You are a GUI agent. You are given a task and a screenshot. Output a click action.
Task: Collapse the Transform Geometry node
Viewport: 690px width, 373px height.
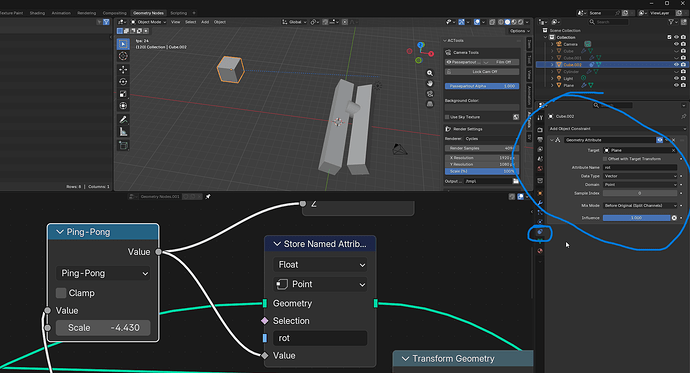(406, 359)
